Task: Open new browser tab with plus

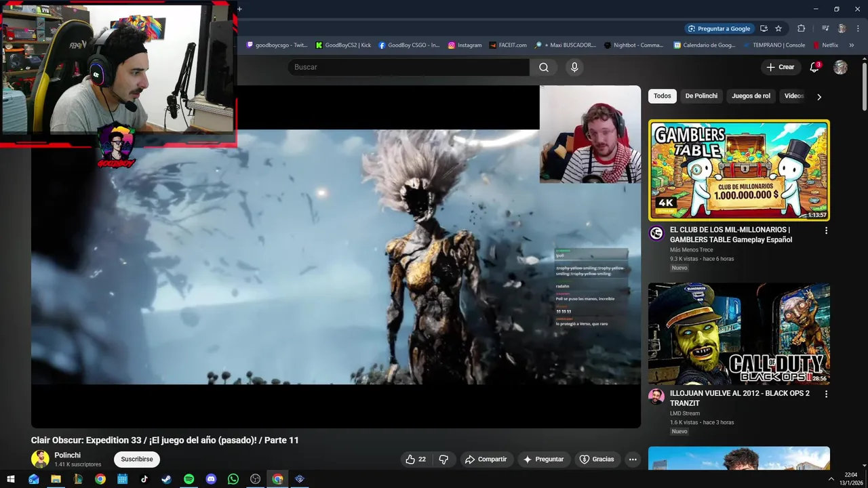Action: coord(239,9)
